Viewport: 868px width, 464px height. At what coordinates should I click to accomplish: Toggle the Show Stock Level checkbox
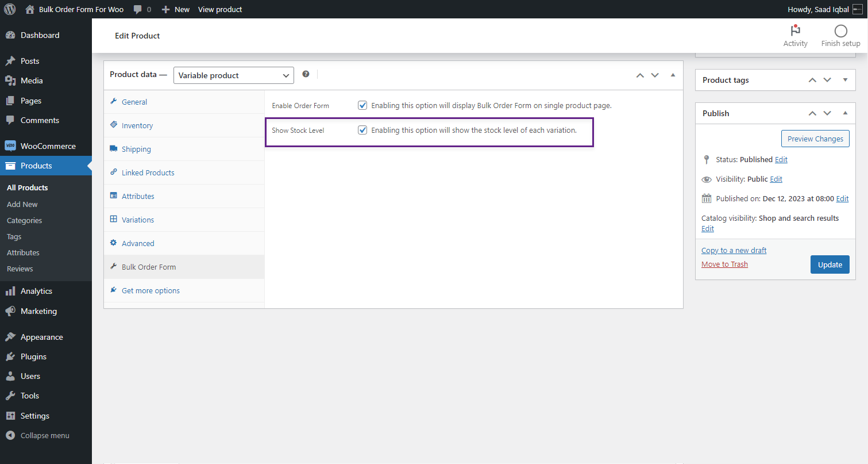pyautogui.click(x=362, y=130)
